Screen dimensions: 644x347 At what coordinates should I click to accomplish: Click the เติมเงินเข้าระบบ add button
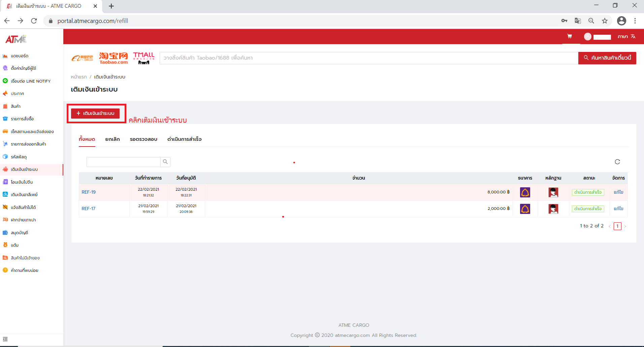(95, 113)
